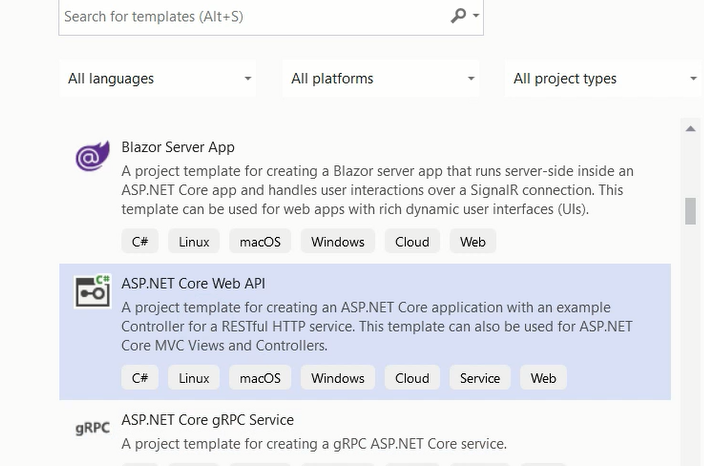Open search options arrow beside magnifier

pos(476,16)
